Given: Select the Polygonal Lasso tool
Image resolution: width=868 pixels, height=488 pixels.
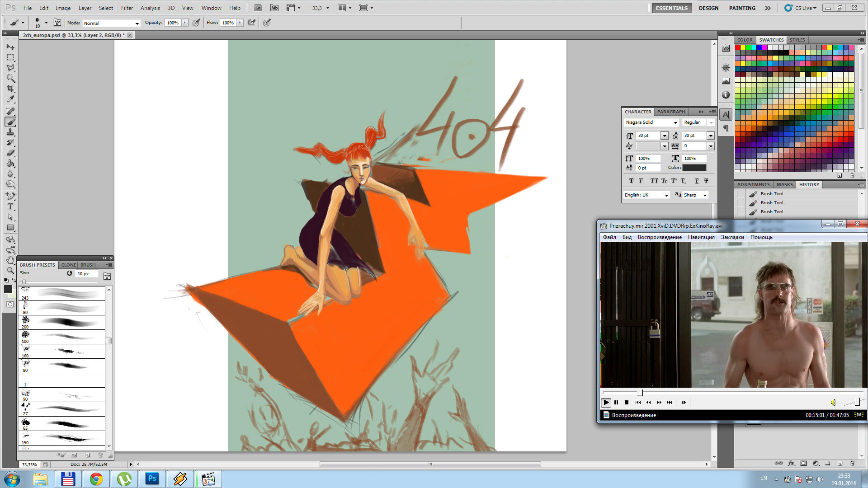Looking at the screenshot, I should (x=10, y=68).
